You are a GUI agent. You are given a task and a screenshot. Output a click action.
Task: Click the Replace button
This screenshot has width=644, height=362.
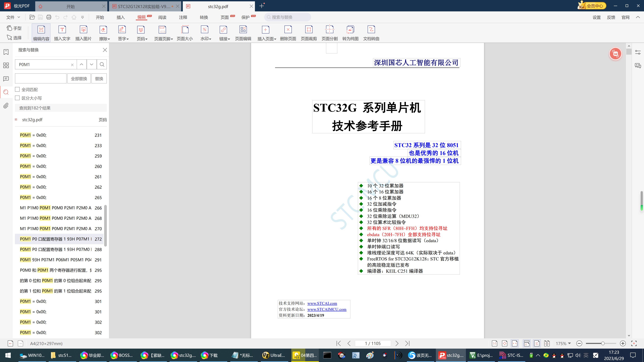point(99,78)
